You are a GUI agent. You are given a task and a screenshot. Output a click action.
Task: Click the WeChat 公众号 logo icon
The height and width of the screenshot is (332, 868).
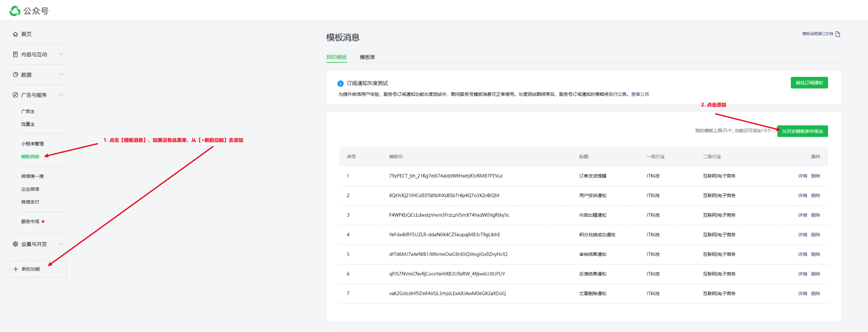[15, 11]
